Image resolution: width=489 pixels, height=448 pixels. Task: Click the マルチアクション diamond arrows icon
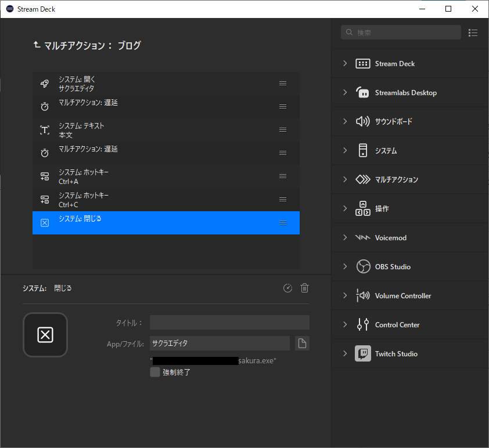click(x=363, y=179)
